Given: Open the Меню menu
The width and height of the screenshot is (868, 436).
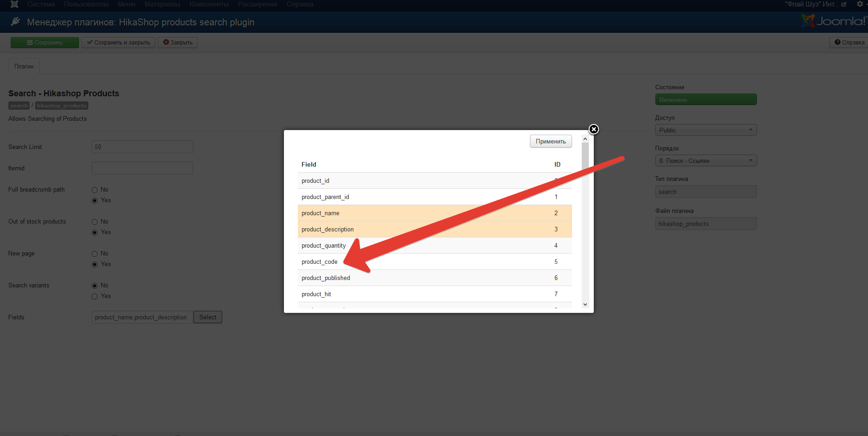Looking at the screenshot, I should click(127, 4).
